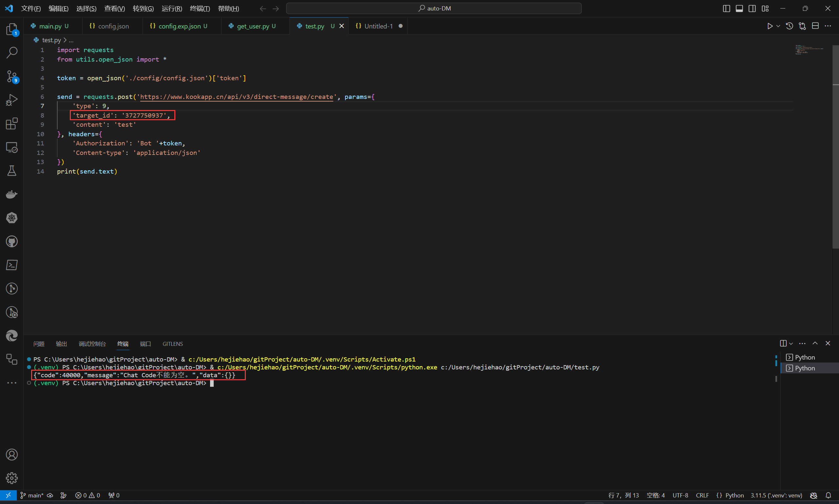Open the 文件(F) menu
This screenshot has width=839, height=504.
point(31,9)
